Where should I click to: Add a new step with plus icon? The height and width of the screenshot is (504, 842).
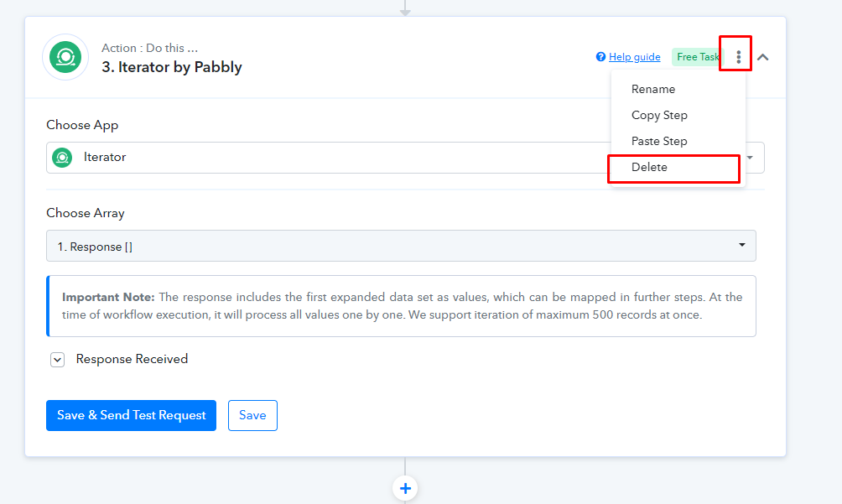coord(405,488)
